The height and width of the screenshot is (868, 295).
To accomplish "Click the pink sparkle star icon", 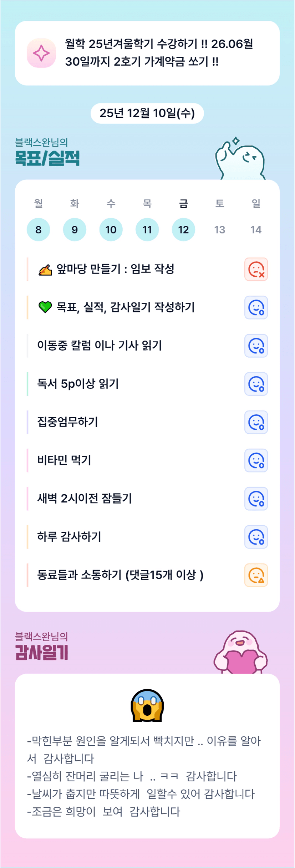I will point(41,53).
